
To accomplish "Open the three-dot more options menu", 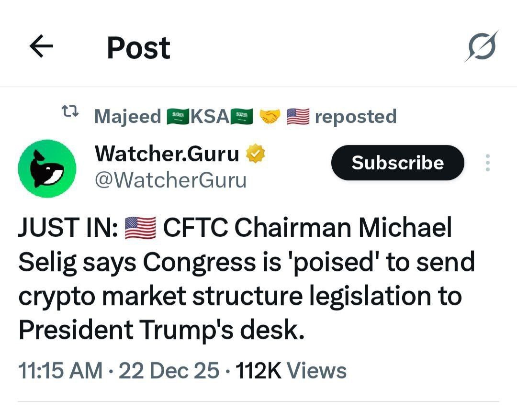I will point(487,163).
